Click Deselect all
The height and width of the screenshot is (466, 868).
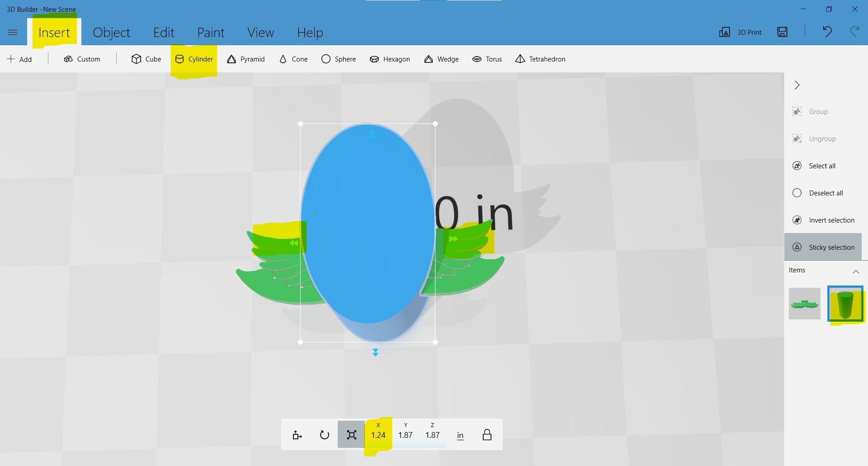point(817,193)
